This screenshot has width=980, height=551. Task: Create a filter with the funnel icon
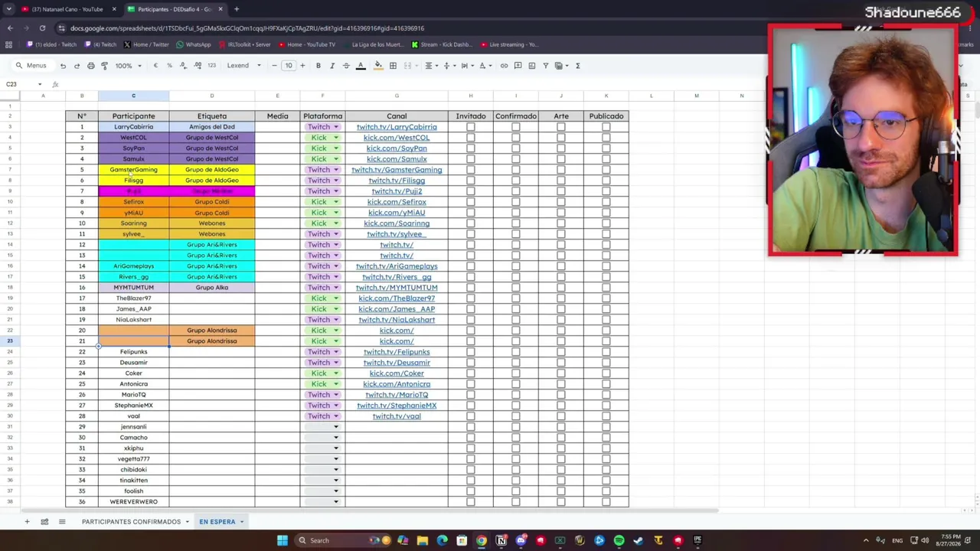pos(545,66)
